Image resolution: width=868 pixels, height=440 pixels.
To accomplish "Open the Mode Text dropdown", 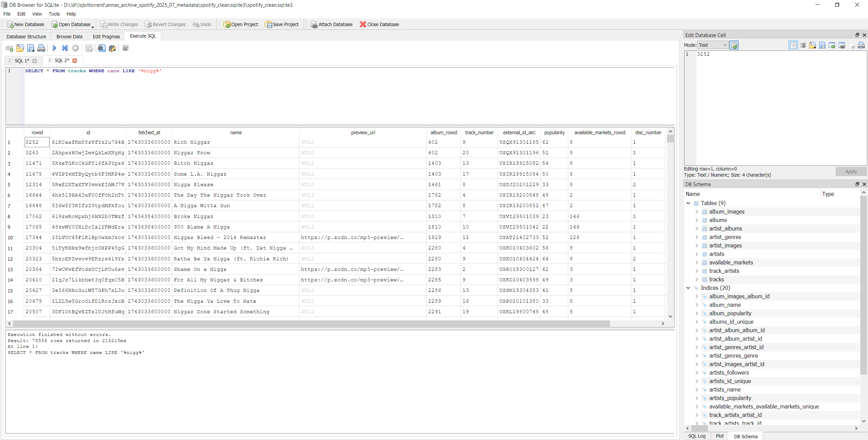I will click(x=712, y=45).
